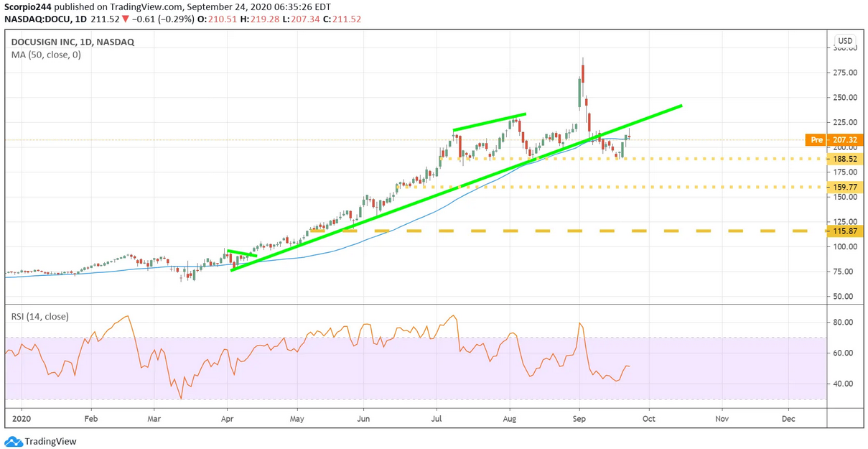Click the DOCUSIGN INC, 1D, NASDAQ title
Viewport: 868px width, 449px height.
[72, 42]
